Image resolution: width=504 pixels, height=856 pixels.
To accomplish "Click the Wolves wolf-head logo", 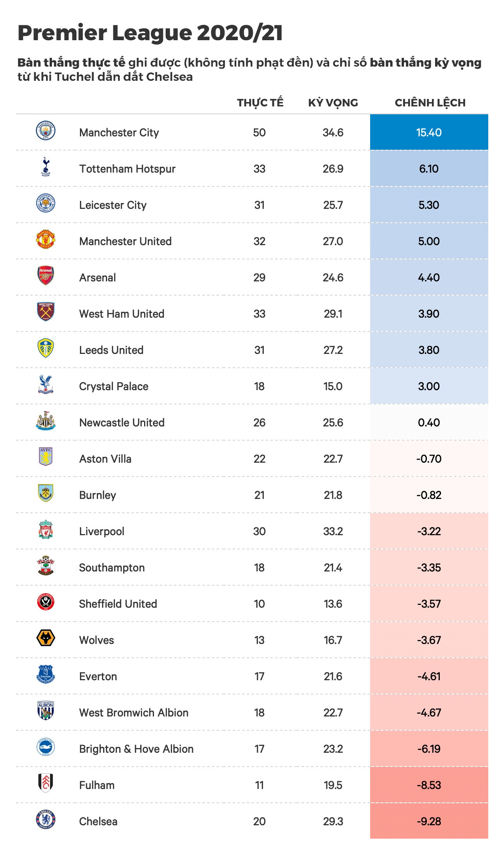I will 46,638.
